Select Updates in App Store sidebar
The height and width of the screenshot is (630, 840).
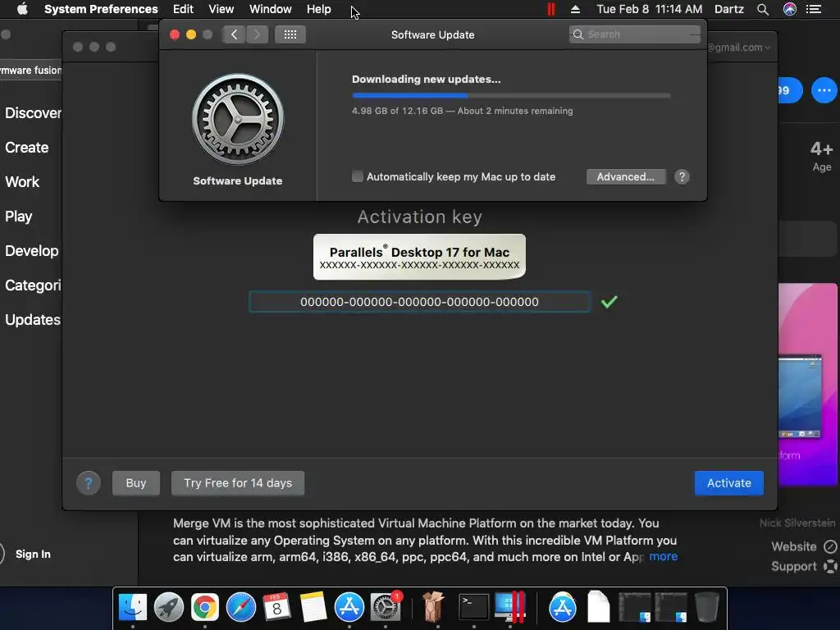click(x=33, y=320)
